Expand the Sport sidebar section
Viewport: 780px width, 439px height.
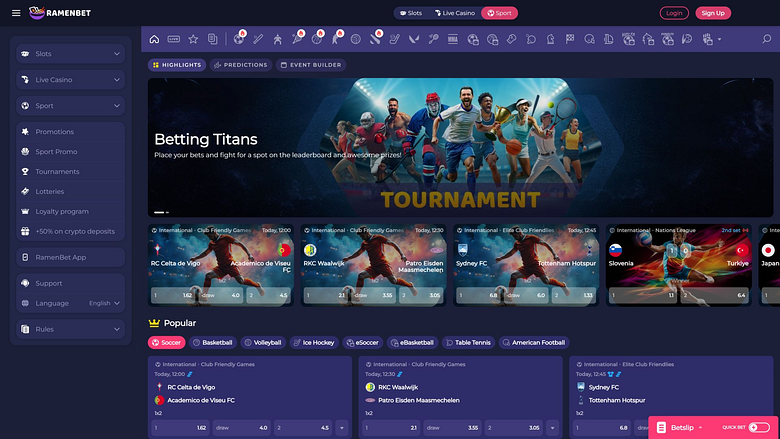[x=70, y=106]
